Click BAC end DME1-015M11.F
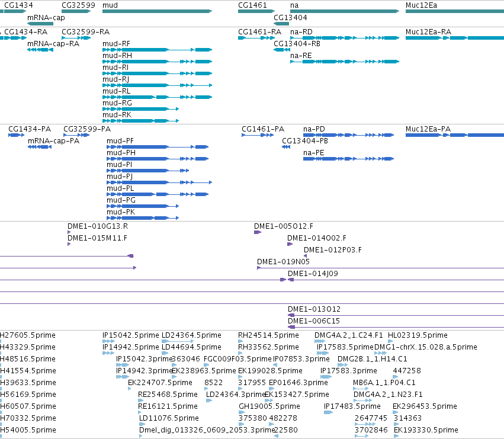This screenshot has width=504, height=439. tap(69, 244)
